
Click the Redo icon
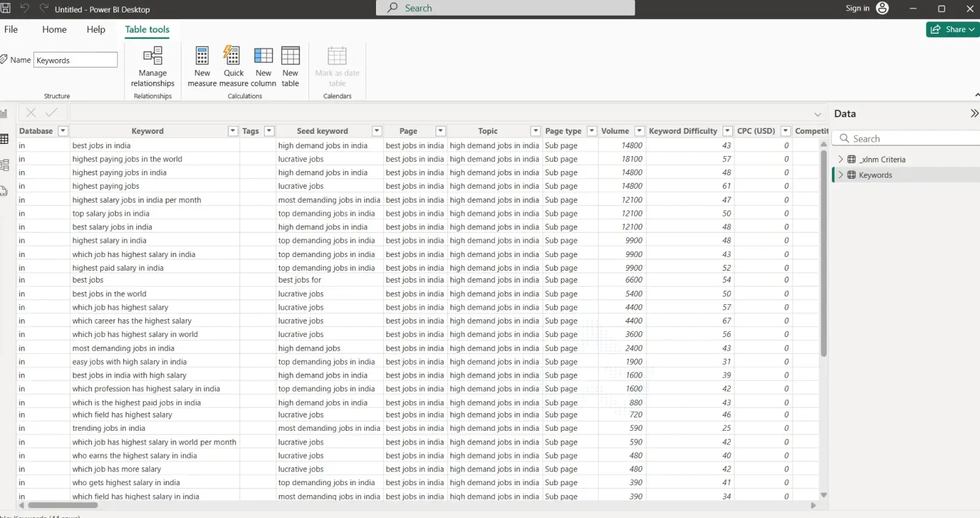(x=43, y=9)
